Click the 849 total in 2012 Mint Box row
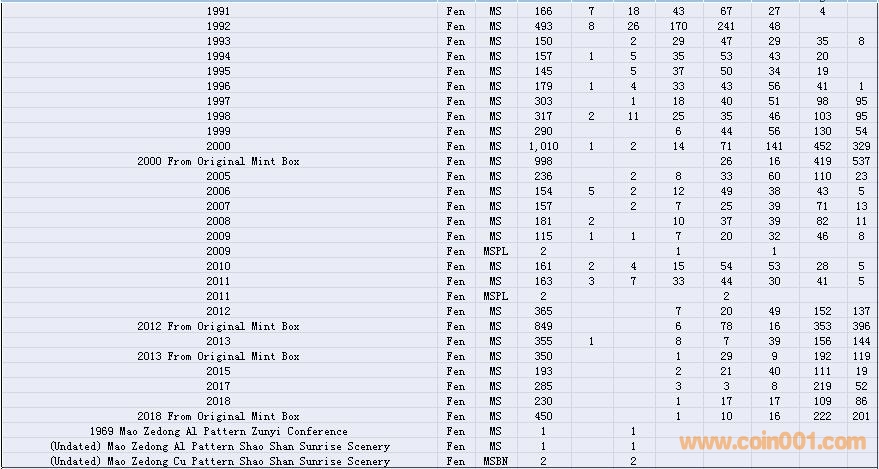 [x=543, y=326]
